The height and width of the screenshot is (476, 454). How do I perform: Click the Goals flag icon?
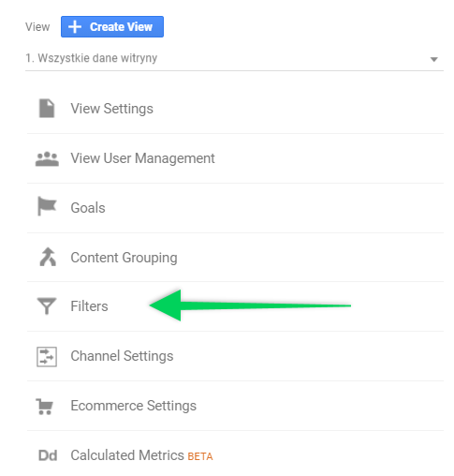pyautogui.click(x=47, y=206)
